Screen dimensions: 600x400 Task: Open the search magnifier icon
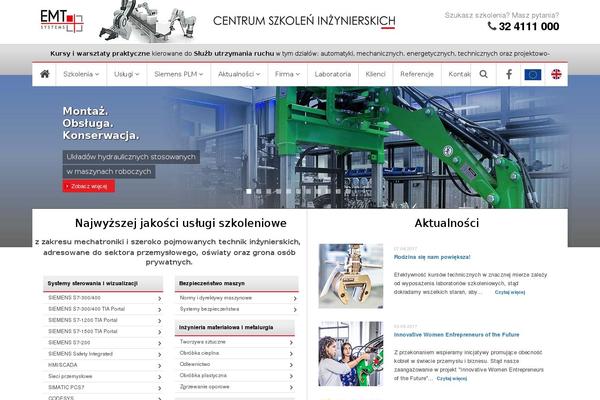tap(484, 74)
